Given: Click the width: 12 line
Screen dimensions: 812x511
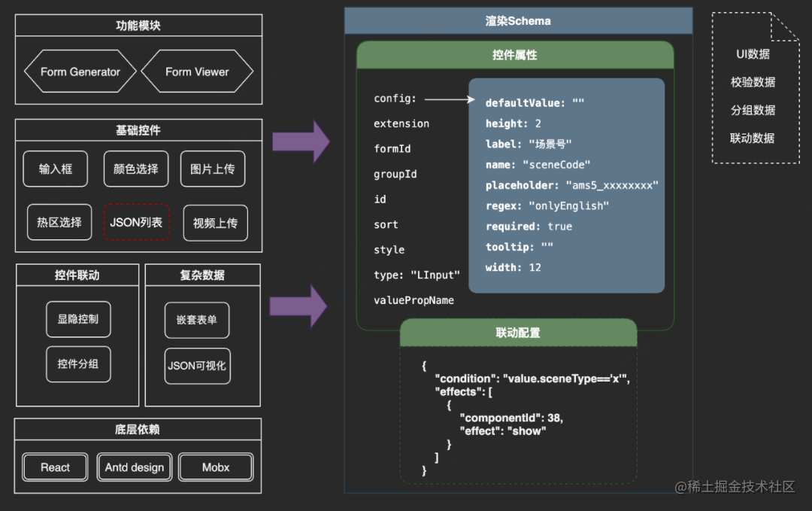Looking at the screenshot, I should pyautogui.click(x=514, y=267).
